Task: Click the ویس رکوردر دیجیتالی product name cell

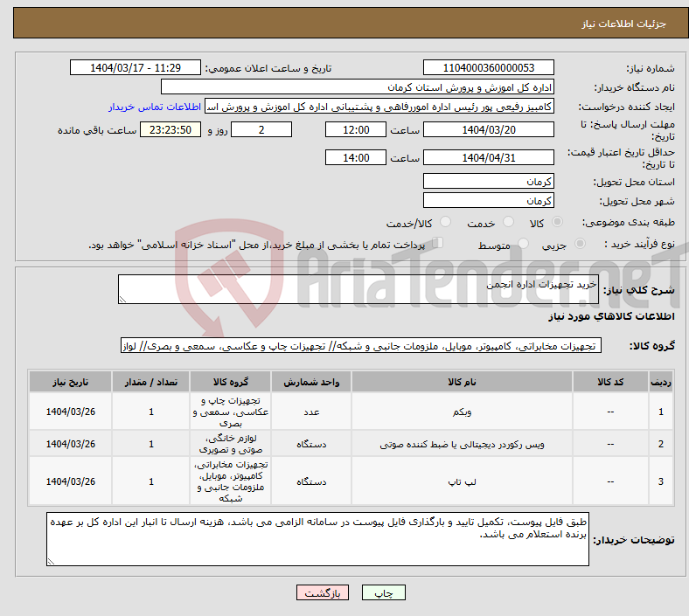Action: (462, 444)
